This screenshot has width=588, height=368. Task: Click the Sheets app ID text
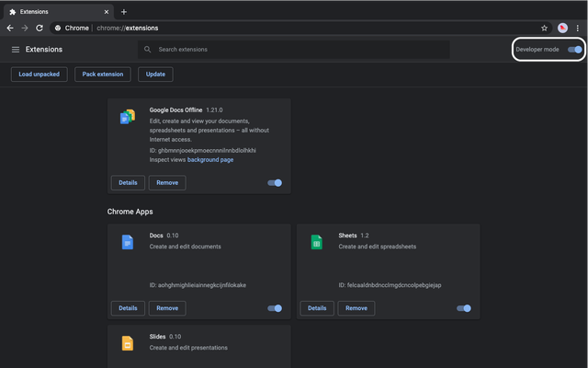point(390,285)
